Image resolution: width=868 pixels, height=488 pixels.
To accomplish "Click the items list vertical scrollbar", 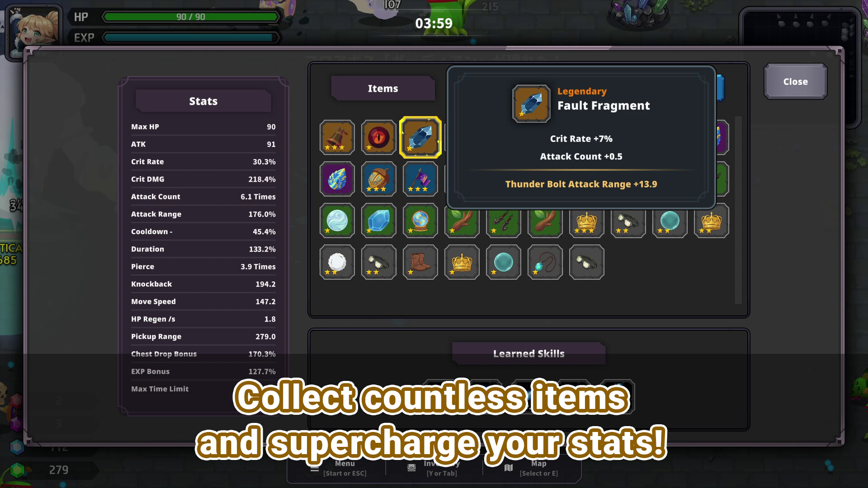I will click(738, 210).
